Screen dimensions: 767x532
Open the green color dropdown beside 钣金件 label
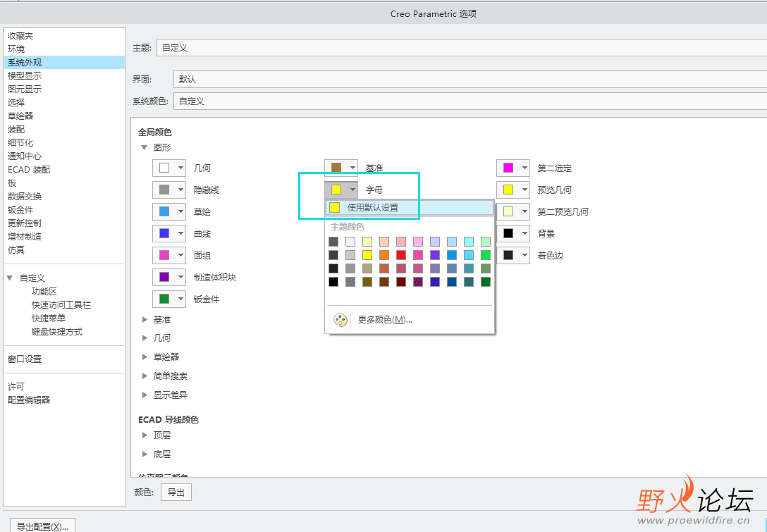(x=169, y=299)
